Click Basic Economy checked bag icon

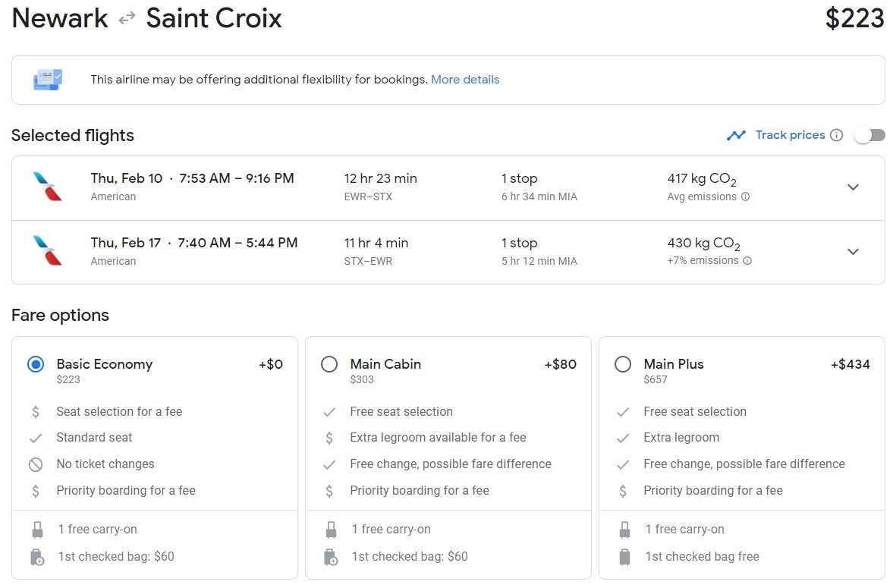[36, 557]
